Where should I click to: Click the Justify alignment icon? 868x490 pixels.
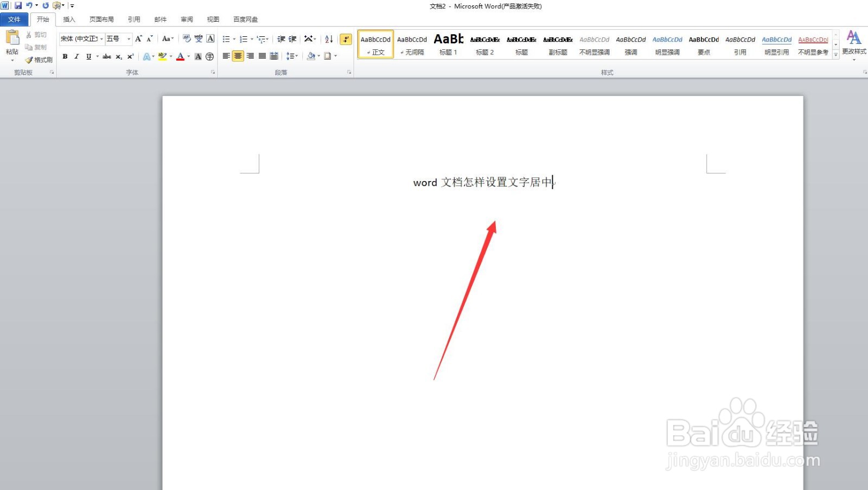(x=262, y=56)
